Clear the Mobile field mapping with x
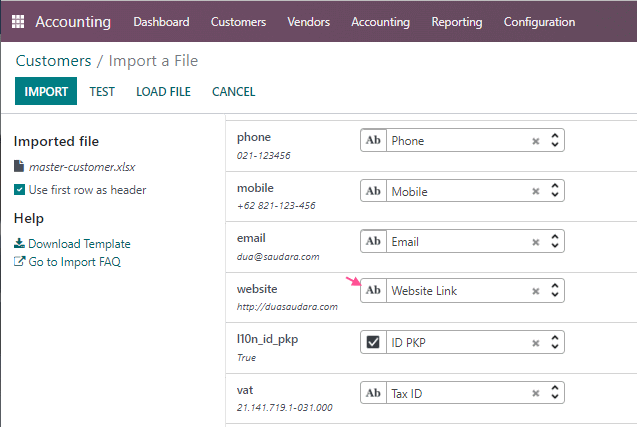Image resolution: width=637 pixels, height=427 pixels. tap(536, 191)
